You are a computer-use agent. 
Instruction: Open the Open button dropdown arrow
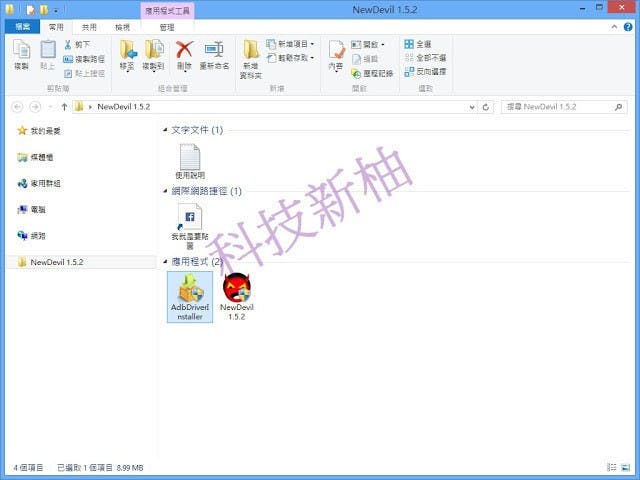383,44
